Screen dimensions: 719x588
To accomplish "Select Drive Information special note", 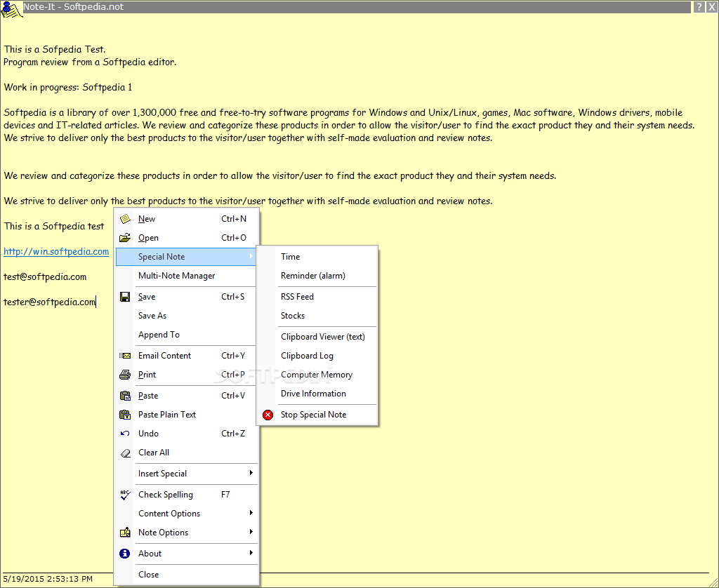I will click(x=317, y=394).
